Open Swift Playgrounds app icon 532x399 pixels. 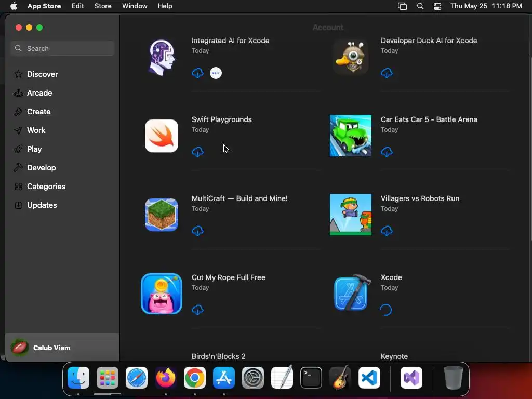click(x=162, y=136)
